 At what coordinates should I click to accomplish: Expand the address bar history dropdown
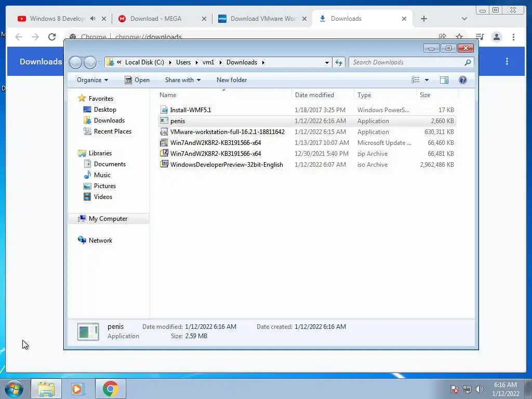pyautogui.click(x=327, y=62)
